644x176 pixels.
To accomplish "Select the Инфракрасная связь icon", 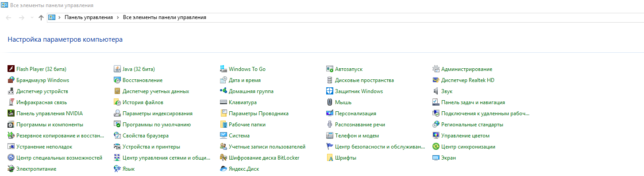I will tap(12, 102).
